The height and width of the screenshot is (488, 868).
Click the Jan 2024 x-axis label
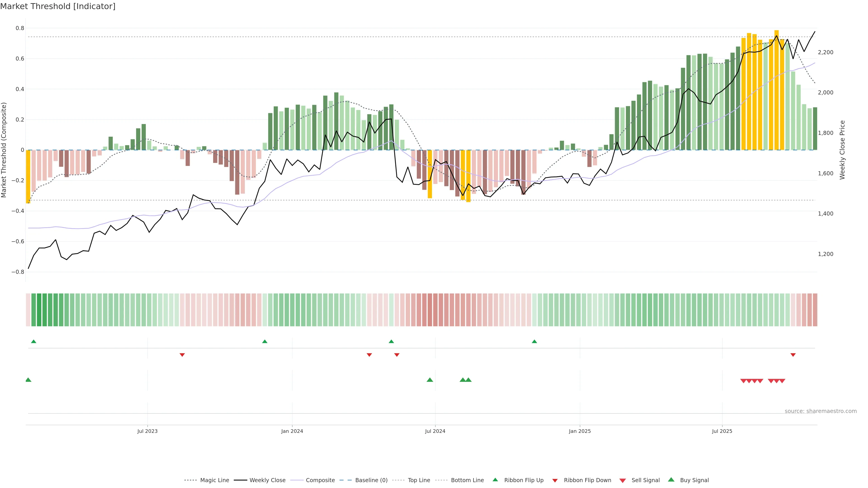[x=292, y=431]
